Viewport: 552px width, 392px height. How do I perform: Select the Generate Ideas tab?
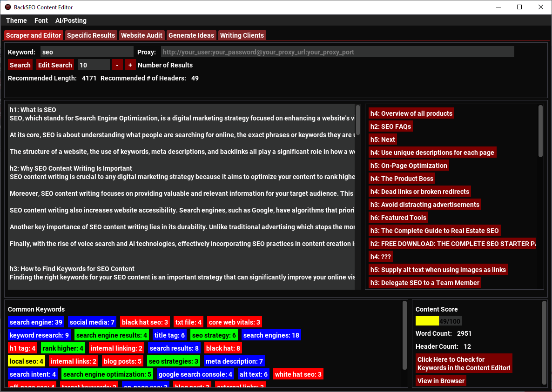191,35
